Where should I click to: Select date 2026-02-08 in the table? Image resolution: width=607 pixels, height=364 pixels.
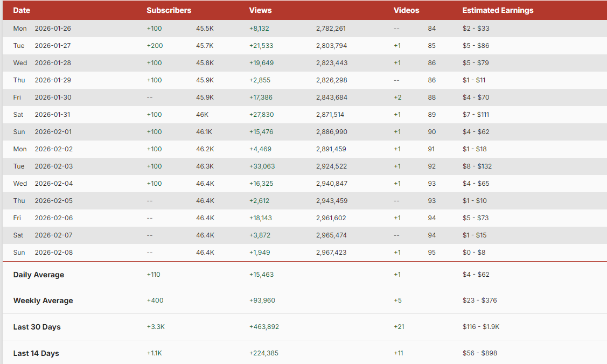coord(54,252)
